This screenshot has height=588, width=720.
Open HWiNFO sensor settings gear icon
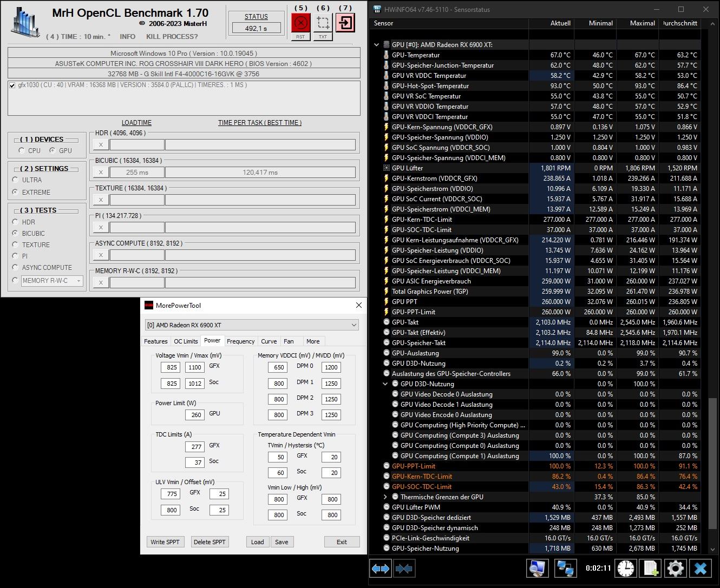[x=675, y=569]
